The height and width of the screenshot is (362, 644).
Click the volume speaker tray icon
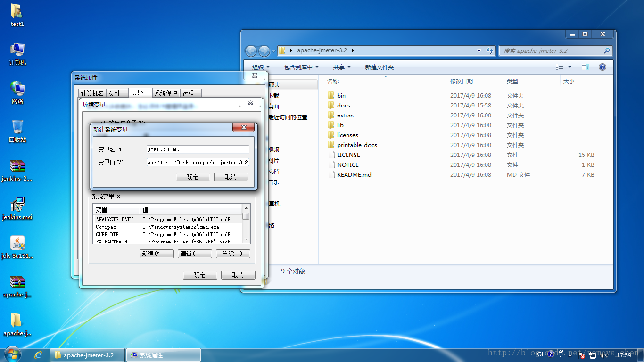click(604, 355)
